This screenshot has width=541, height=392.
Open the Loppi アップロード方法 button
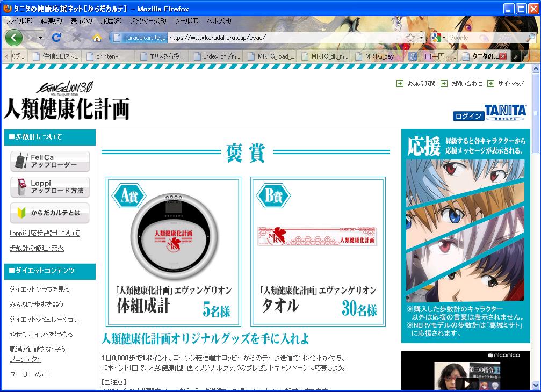pos(50,187)
